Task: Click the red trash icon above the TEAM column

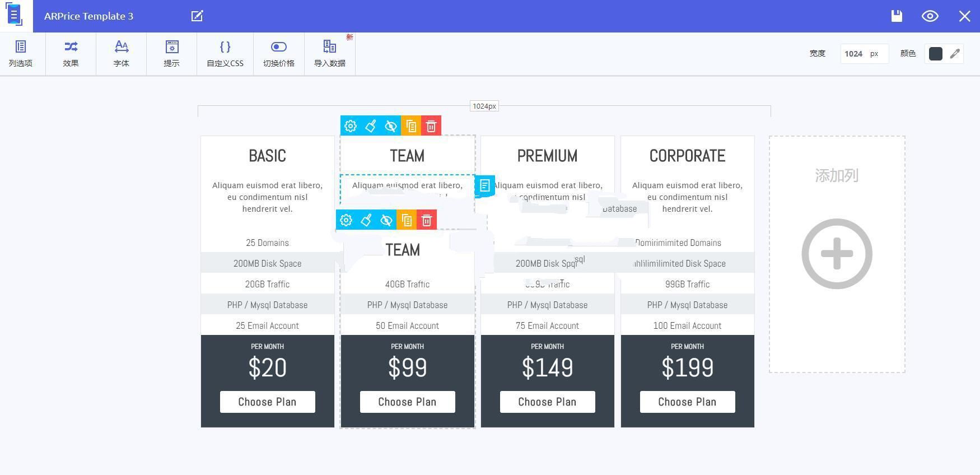Action: click(431, 126)
